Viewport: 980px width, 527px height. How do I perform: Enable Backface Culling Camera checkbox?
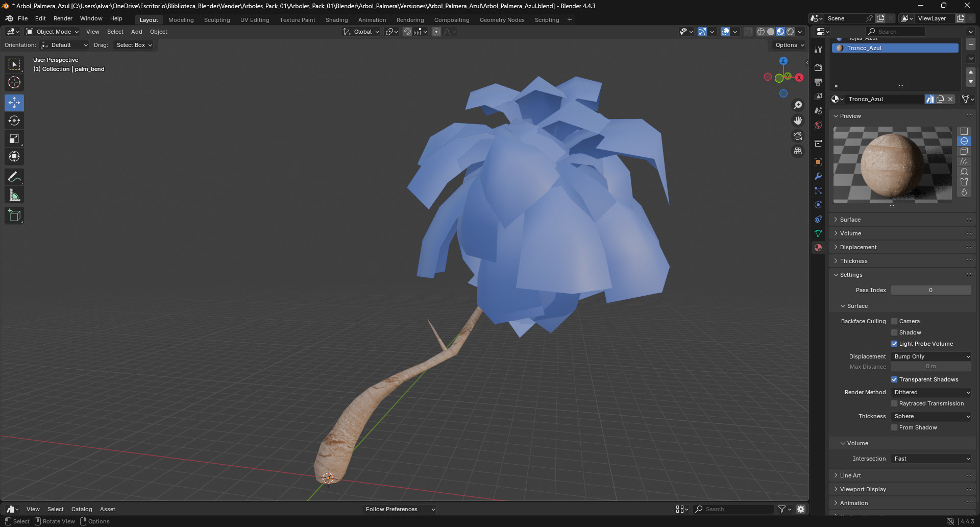pos(894,321)
